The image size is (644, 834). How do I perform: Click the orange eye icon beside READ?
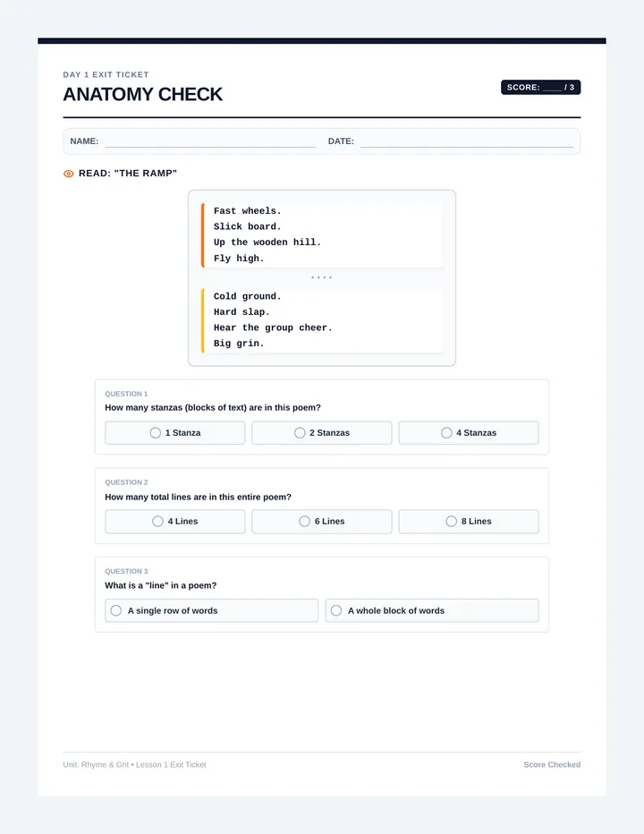click(69, 174)
